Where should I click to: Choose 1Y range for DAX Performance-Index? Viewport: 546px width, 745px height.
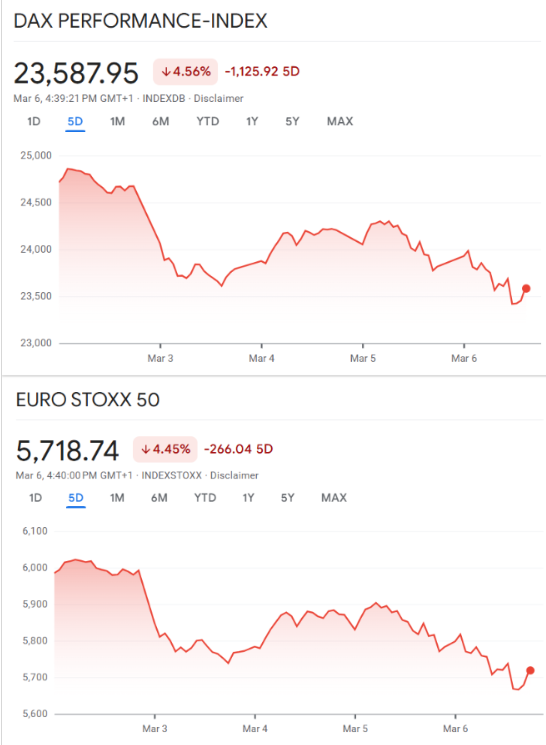click(252, 122)
